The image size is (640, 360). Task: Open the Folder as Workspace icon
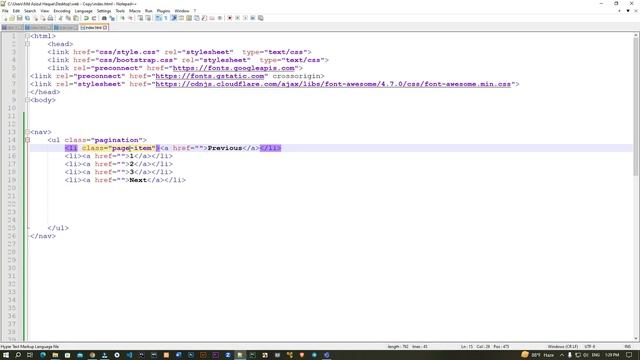pos(212,18)
